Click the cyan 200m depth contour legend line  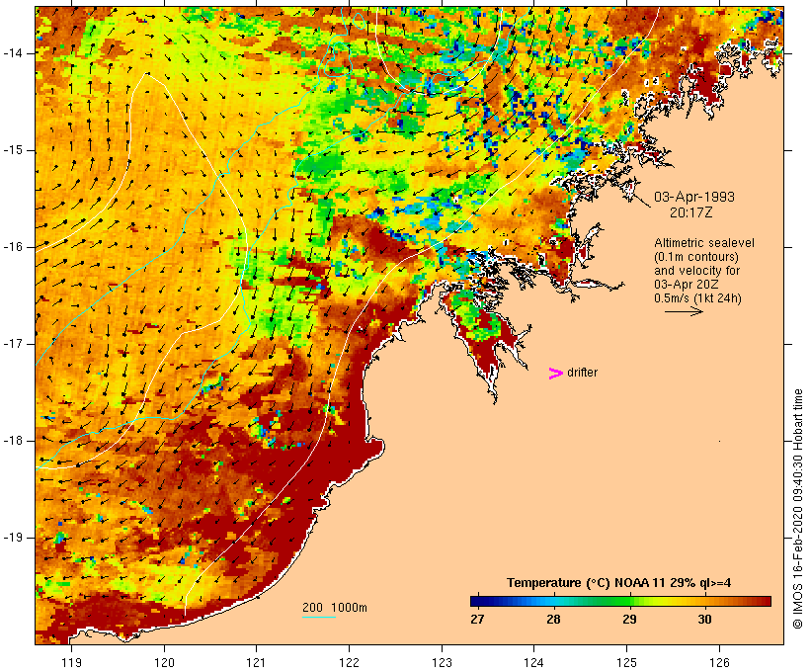pos(319,617)
